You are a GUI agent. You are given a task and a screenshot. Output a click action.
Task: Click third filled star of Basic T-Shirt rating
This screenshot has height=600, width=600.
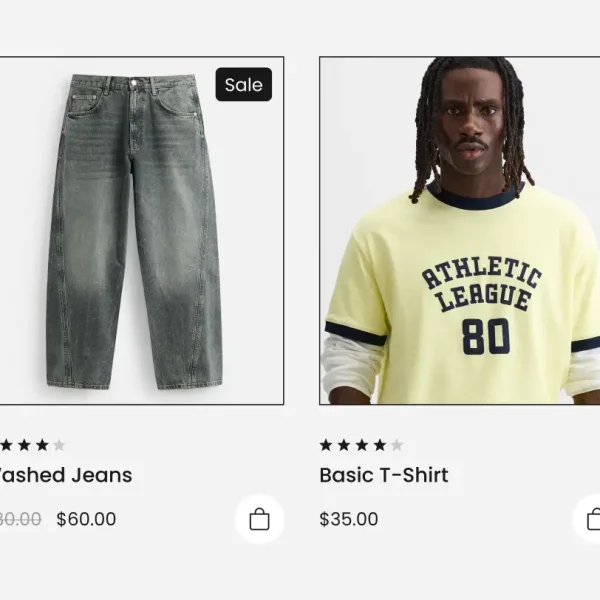(362, 445)
